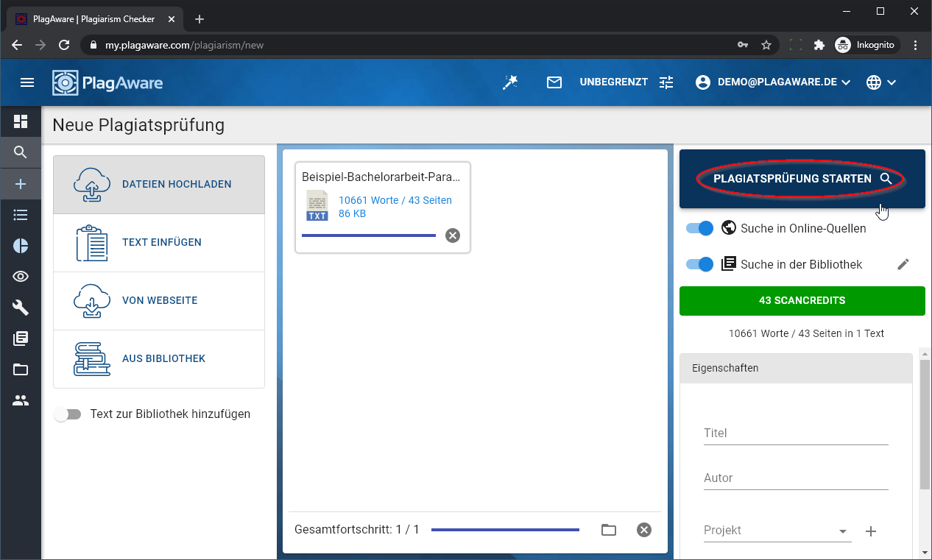932x560 pixels.
Task: Select the search icon in sidebar
Action: pos(21,152)
